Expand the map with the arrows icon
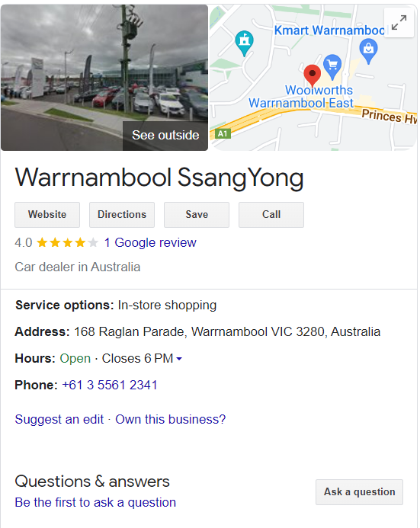This screenshot has width=420, height=528. pyautogui.click(x=399, y=23)
